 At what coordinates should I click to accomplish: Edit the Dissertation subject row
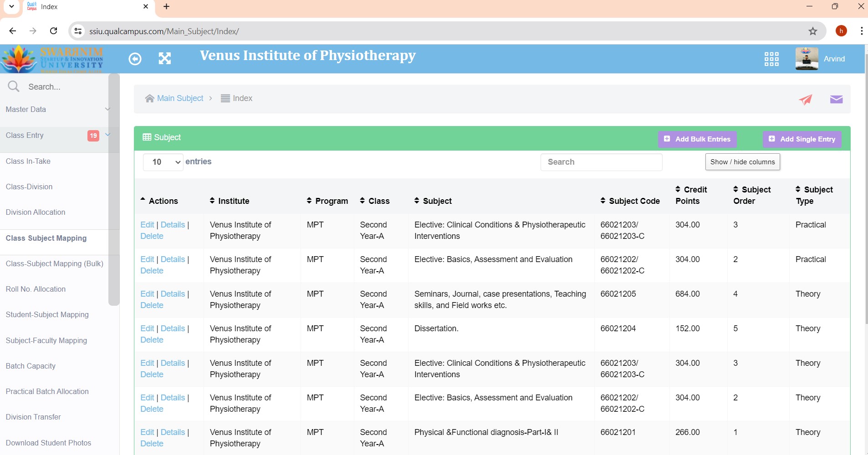[147, 329]
